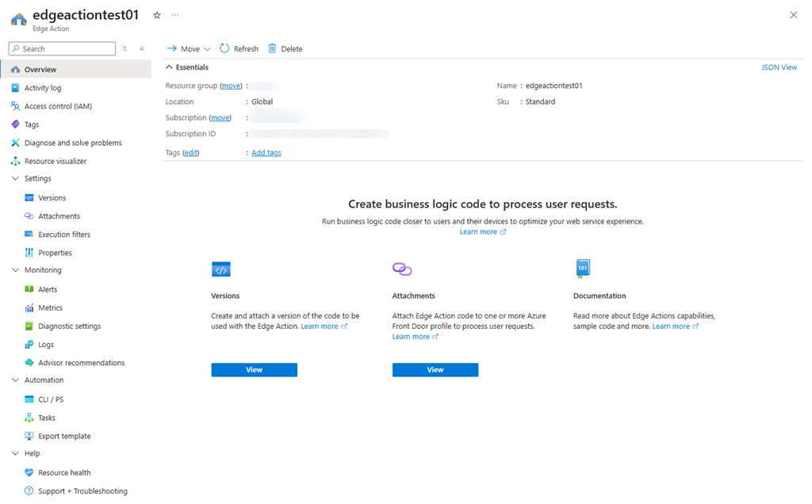Click the Execution filters icon
812x504 pixels.
point(29,235)
